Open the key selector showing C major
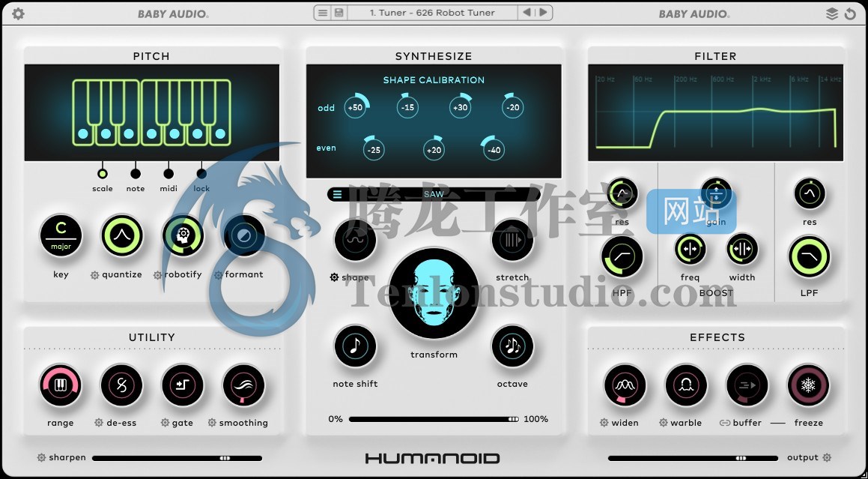 [x=61, y=236]
